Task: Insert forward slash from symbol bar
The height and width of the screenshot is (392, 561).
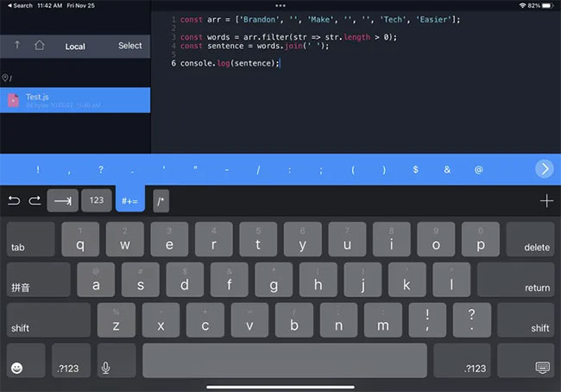Action: coord(258,170)
